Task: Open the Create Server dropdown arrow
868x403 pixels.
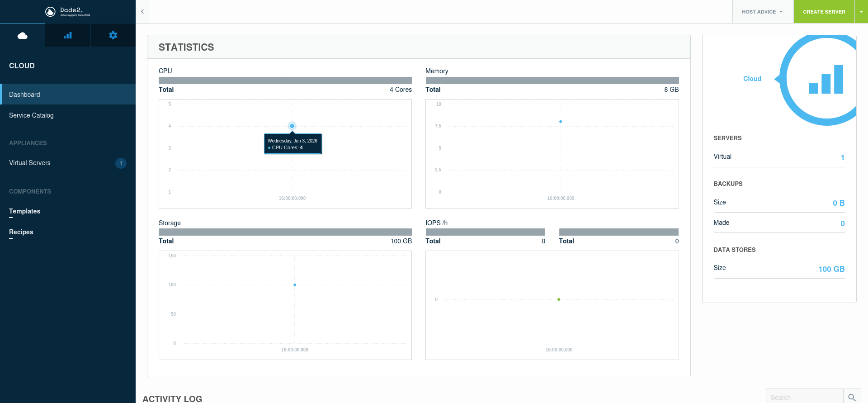Action: point(861,12)
